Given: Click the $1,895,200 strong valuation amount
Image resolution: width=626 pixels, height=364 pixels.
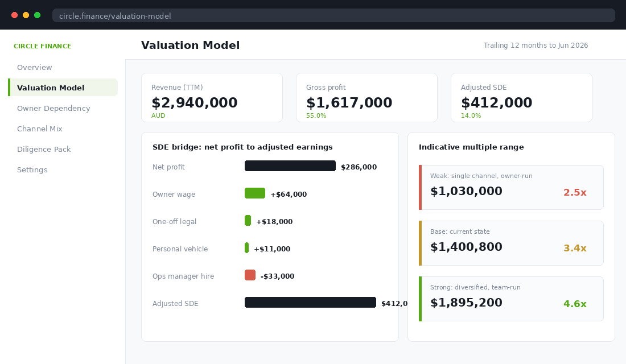Looking at the screenshot, I should coord(466,303).
